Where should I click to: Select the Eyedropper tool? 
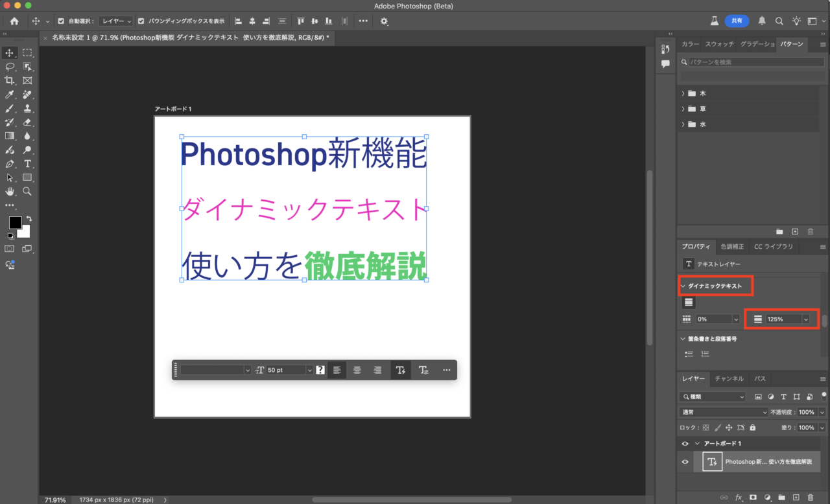coord(10,95)
